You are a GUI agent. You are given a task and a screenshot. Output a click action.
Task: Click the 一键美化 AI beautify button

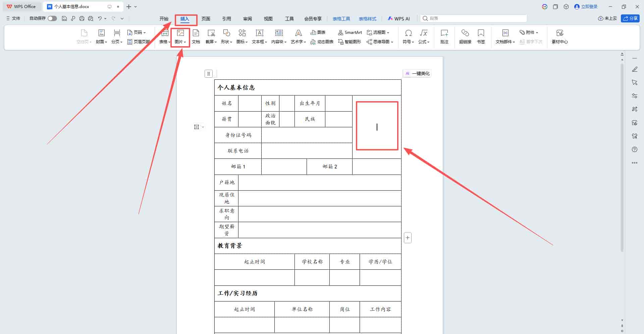tap(417, 73)
